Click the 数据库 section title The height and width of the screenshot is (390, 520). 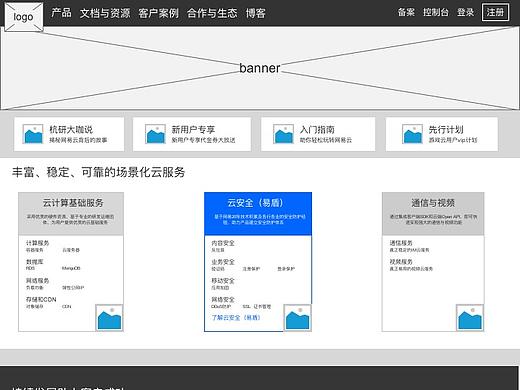[x=35, y=262]
